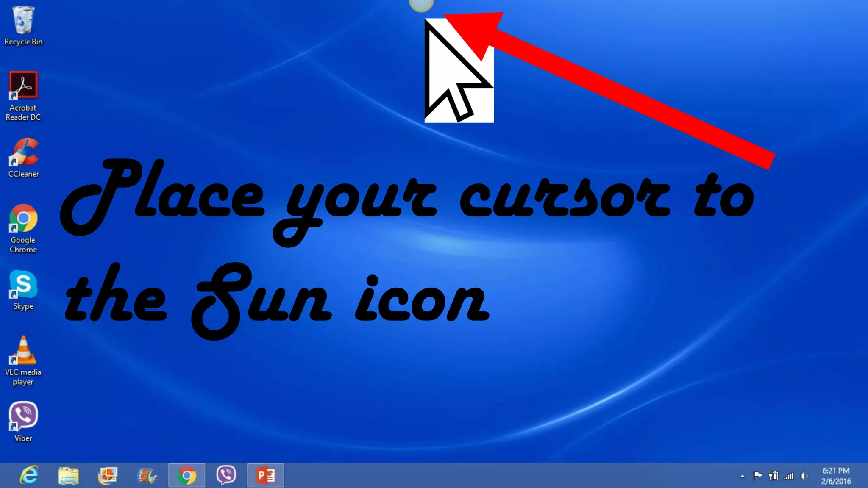Open File Explorer from the taskbar

pos(69,475)
